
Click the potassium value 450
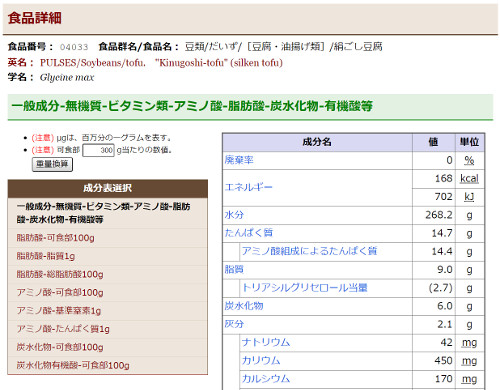point(444,361)
